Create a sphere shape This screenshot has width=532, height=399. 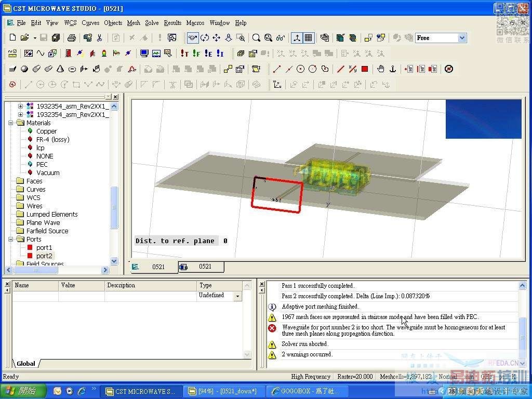click(x=24, y=69)
